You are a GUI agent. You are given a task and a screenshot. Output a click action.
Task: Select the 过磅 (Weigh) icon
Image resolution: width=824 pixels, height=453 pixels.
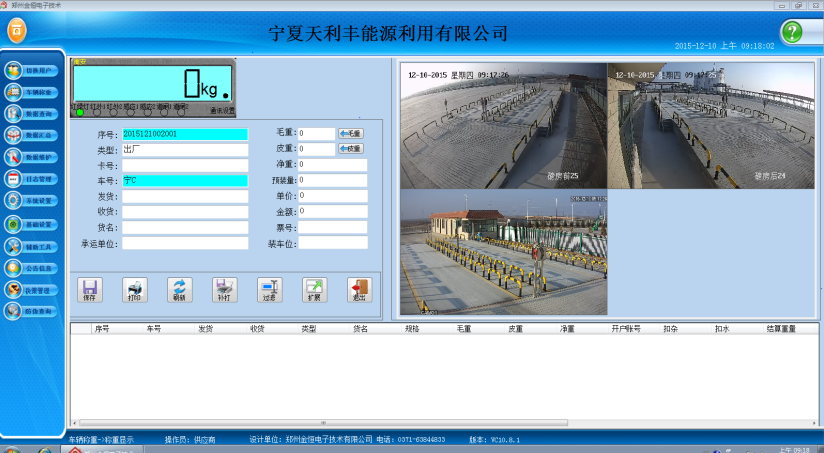(x=268, y=289)
